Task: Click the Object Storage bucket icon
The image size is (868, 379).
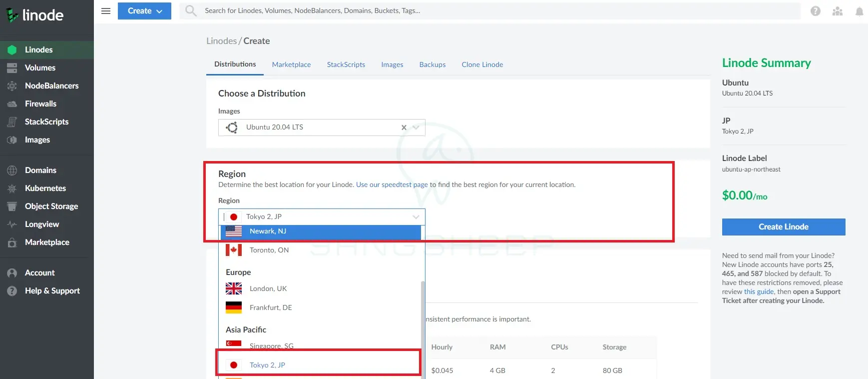Action: pyautogui.click(x=12, y=206)
